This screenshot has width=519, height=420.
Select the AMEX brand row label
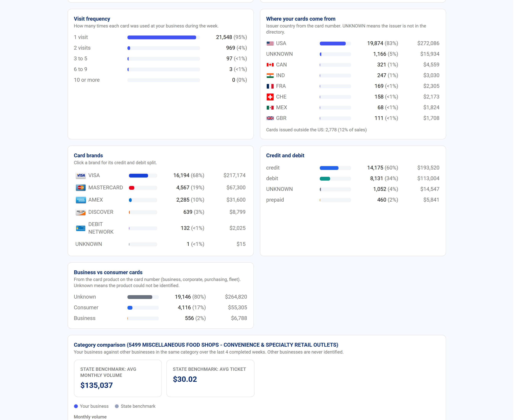96,200
